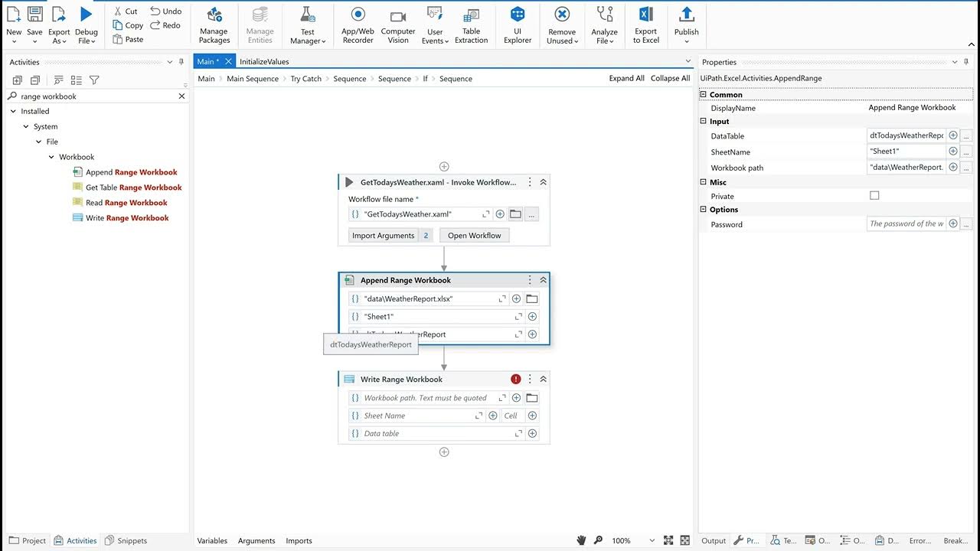The width and height of the screenshot is (980, 551).
Task: Click the activities search field
Action: coord(96,96)
